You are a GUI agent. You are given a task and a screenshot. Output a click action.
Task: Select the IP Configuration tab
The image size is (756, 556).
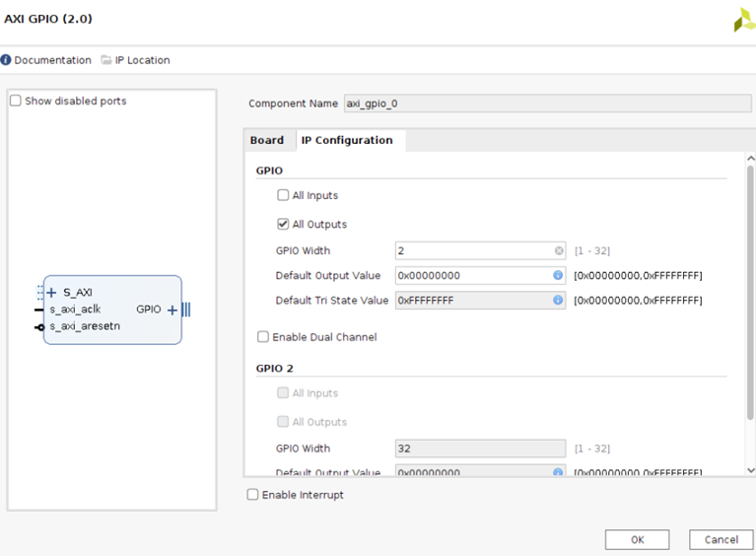[347, 140]
